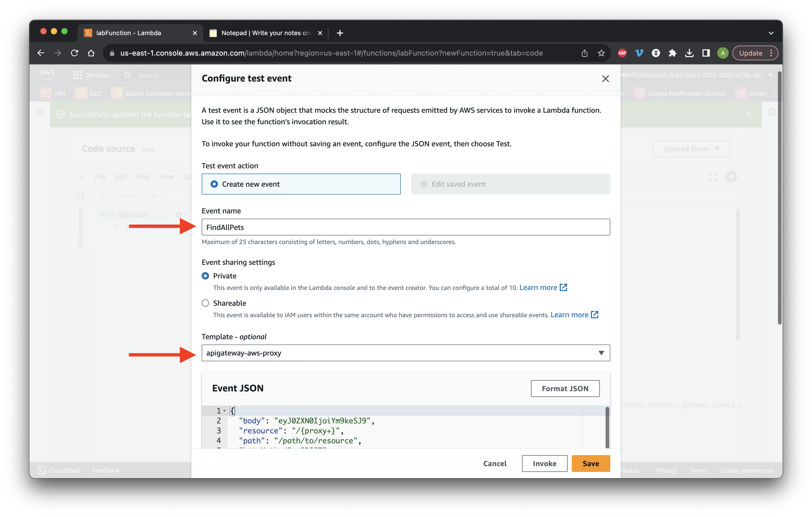Open the Code source Info link
Image resolution: width=812 pixels, height=517 pixels.
click(148, 149)
